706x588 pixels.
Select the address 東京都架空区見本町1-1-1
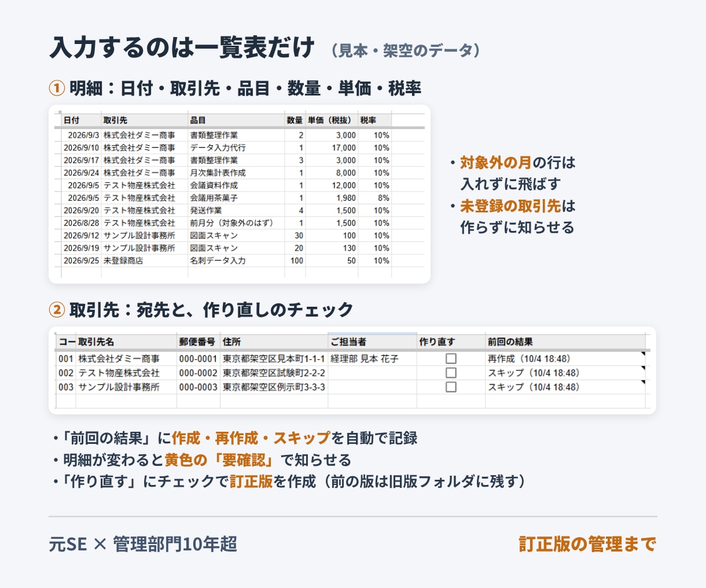pyautogui.click(x=274, y=359)
